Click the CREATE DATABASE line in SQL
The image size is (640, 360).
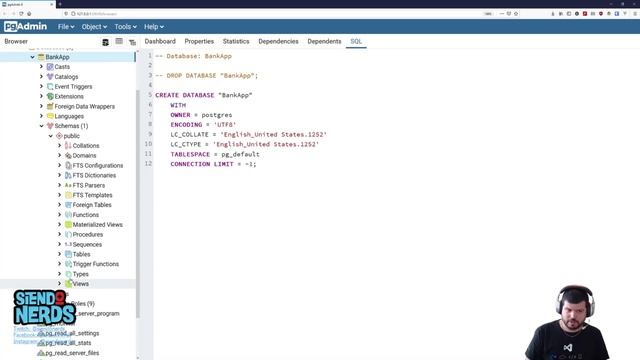[x=204, y=95]
